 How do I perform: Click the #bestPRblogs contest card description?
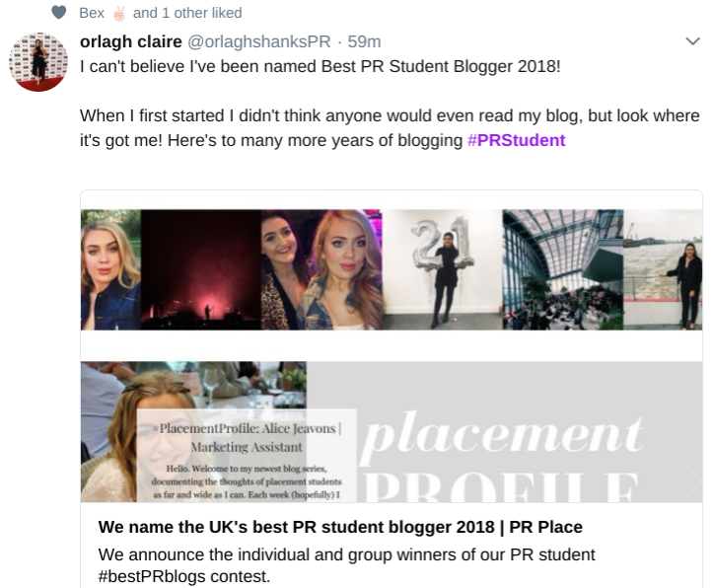(x=345, y=564)
